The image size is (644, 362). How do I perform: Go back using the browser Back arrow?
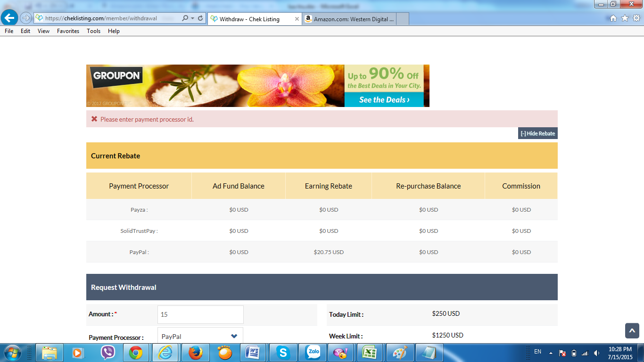(9, 18)
